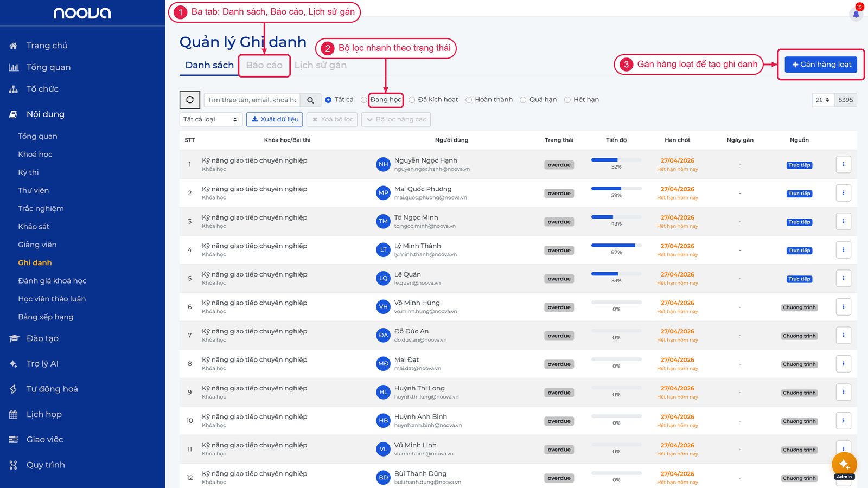Go to Trang chủ home
The height and width of the screenshot is (488, 868).
point(47,46)
